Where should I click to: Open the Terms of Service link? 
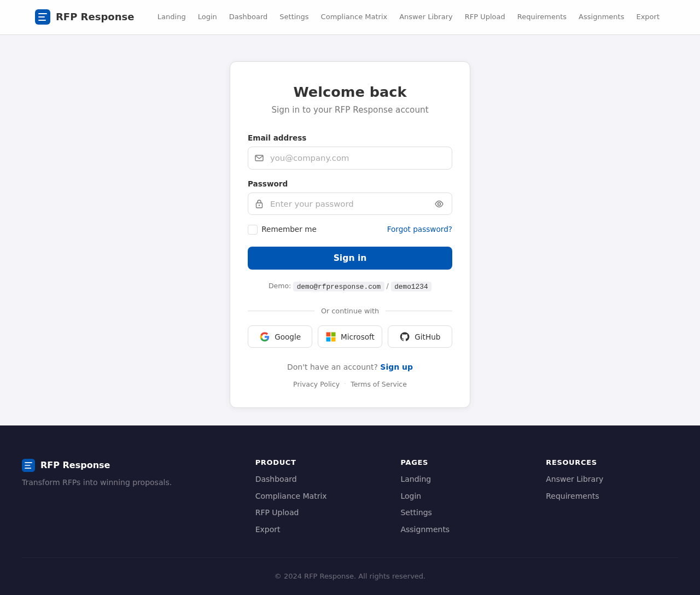pyautogui.click(x=378, y=384)
